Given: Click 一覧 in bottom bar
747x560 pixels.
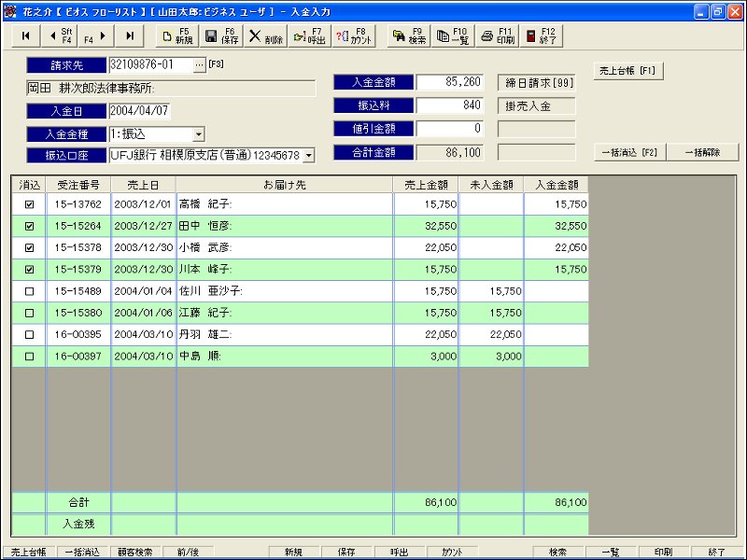Looking at the screenshot, I should coord(611,552).
